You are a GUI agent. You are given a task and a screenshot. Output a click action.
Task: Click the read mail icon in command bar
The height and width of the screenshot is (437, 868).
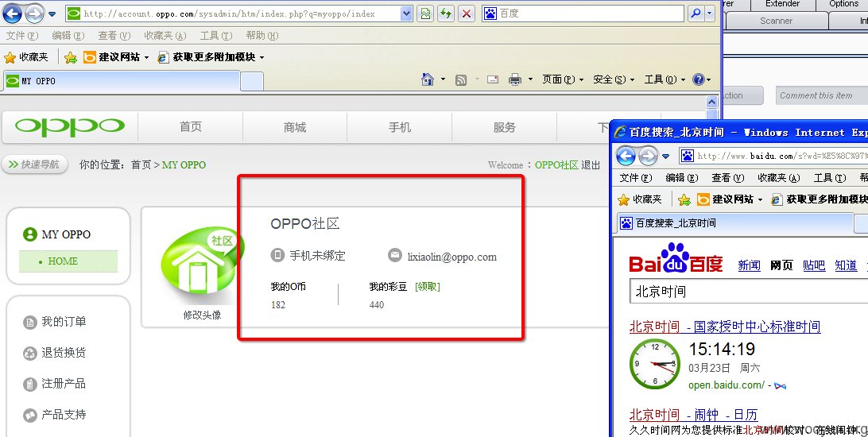coord(493,79)
